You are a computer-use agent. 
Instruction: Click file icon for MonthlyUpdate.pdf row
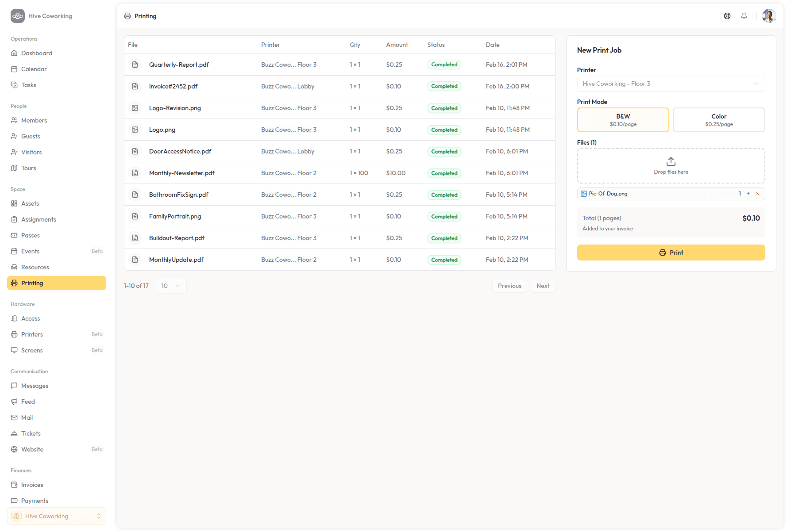tap(135, 260)
